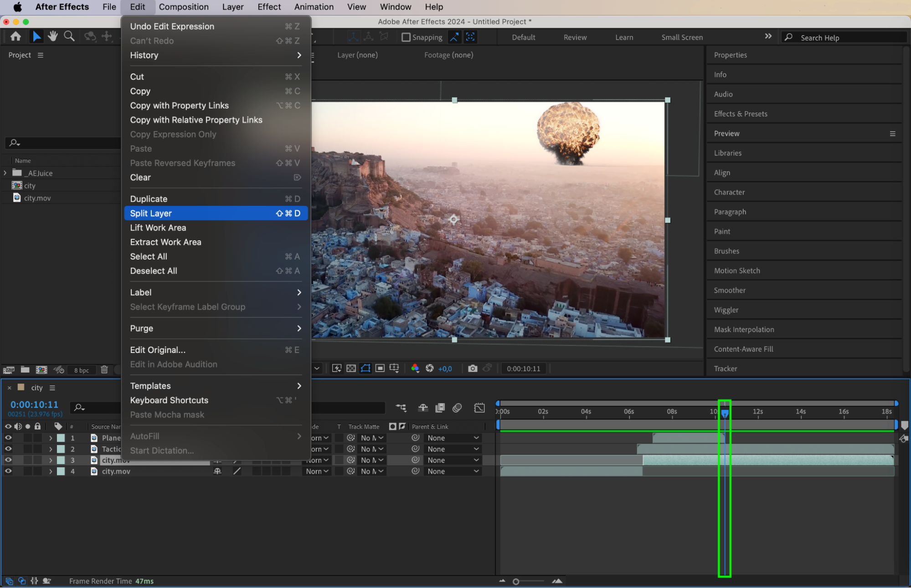Click the timeline zoom slider handle
The width and height of the screenshot is (911, 588).
click(x=516, y=582)
